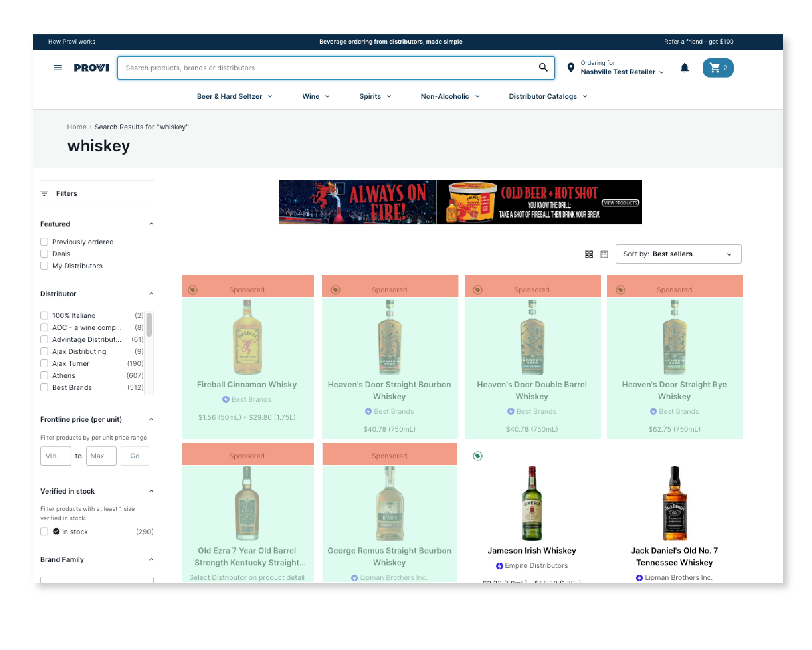
Task: Check the Best Brands distributor checkbox
Action: pyautogui.click(x=44, y=387)
